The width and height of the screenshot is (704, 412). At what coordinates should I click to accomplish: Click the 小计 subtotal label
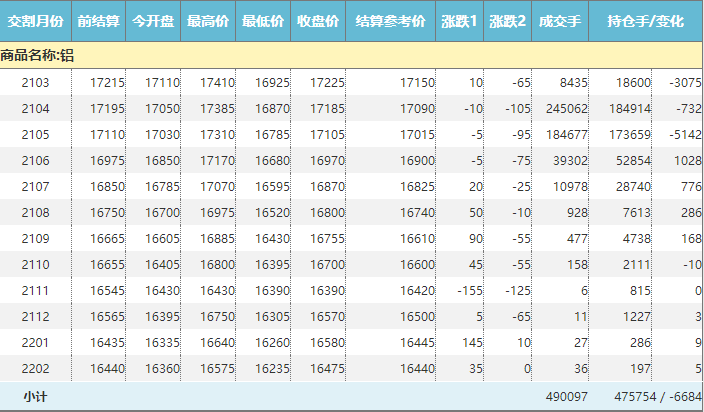(x=36, y=397)
